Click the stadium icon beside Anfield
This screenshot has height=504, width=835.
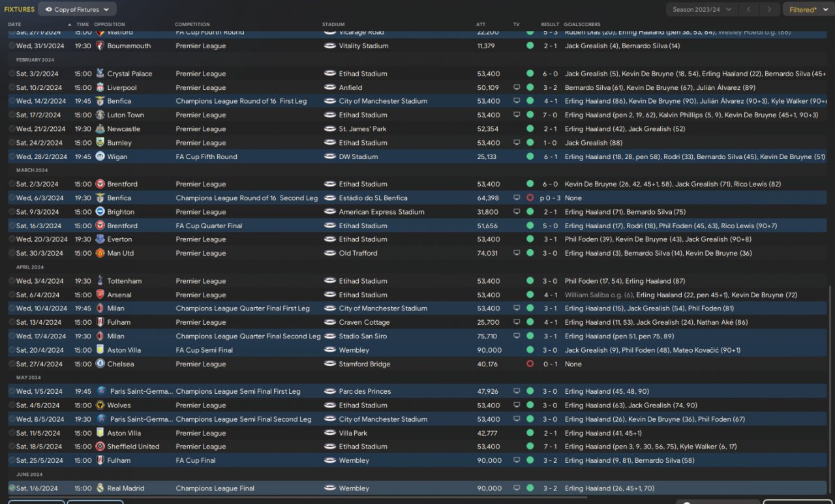point(329,87)
